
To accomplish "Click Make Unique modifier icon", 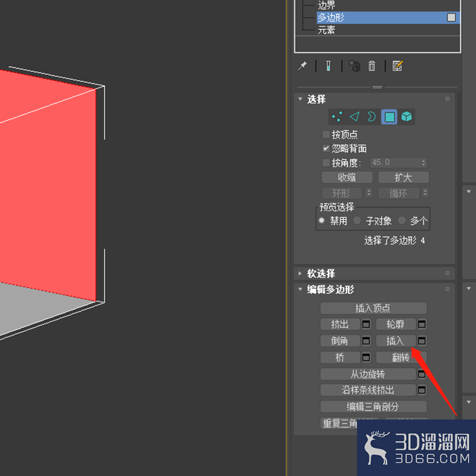I will pyautogui.click(x=354, y=66).
